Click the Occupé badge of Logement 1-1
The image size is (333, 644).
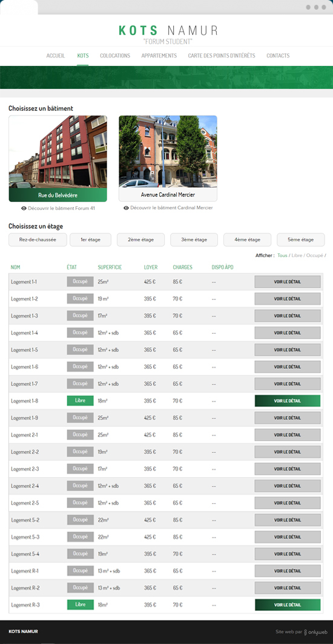(80, 281)
